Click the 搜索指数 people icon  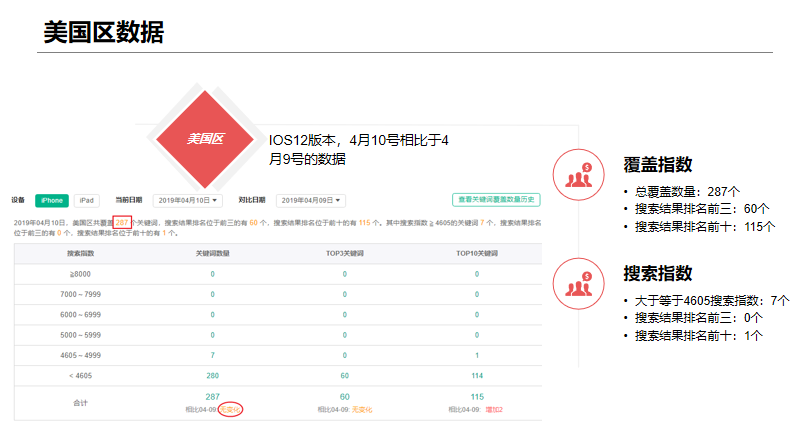tap(578, 283)
